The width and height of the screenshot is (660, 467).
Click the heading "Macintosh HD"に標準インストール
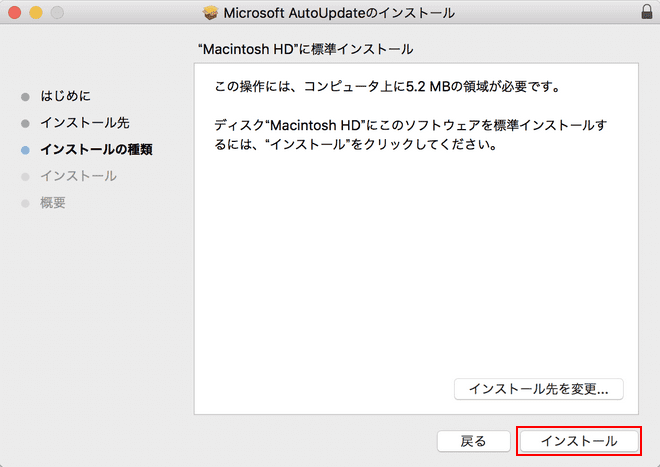[306, 49]
